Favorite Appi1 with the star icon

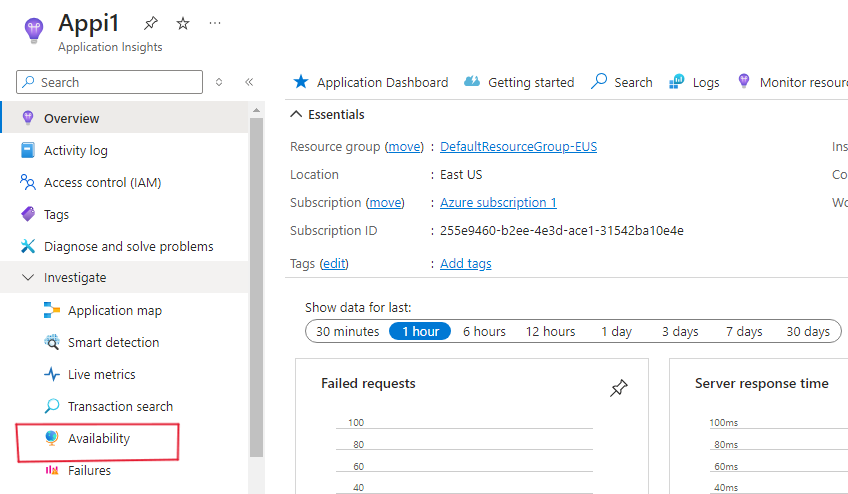click(x=183, y=23)
